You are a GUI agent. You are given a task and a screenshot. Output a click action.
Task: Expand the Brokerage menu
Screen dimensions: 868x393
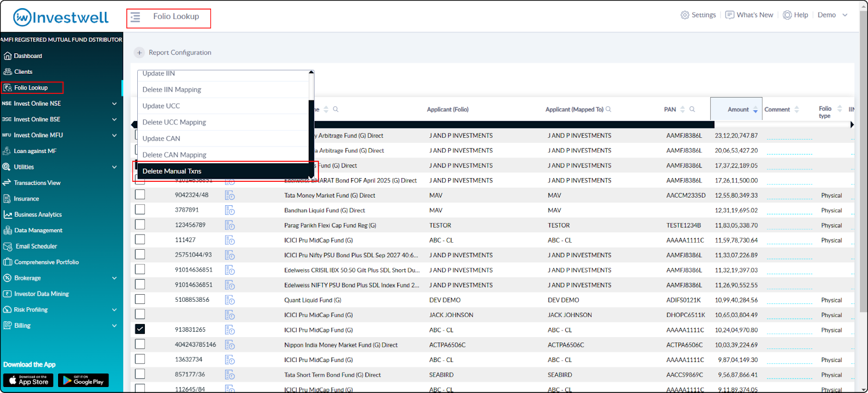[114, 278]
